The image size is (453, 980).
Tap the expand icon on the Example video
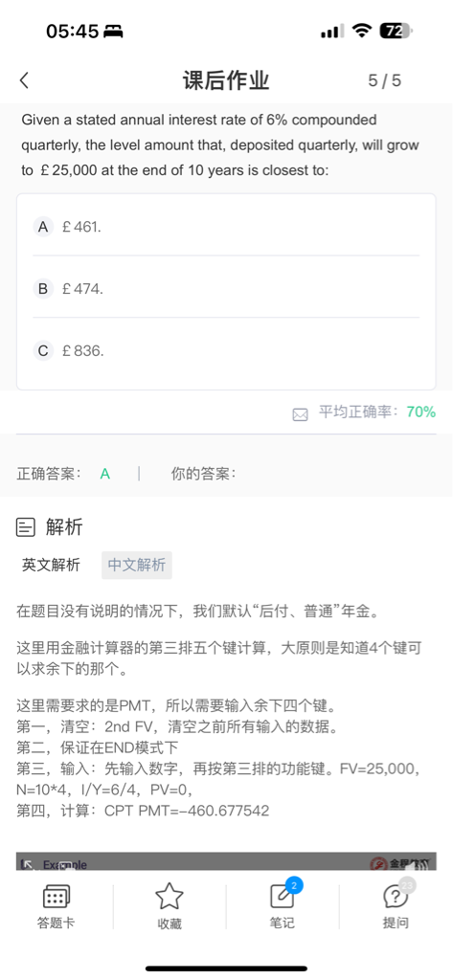(x=26, y=864)
